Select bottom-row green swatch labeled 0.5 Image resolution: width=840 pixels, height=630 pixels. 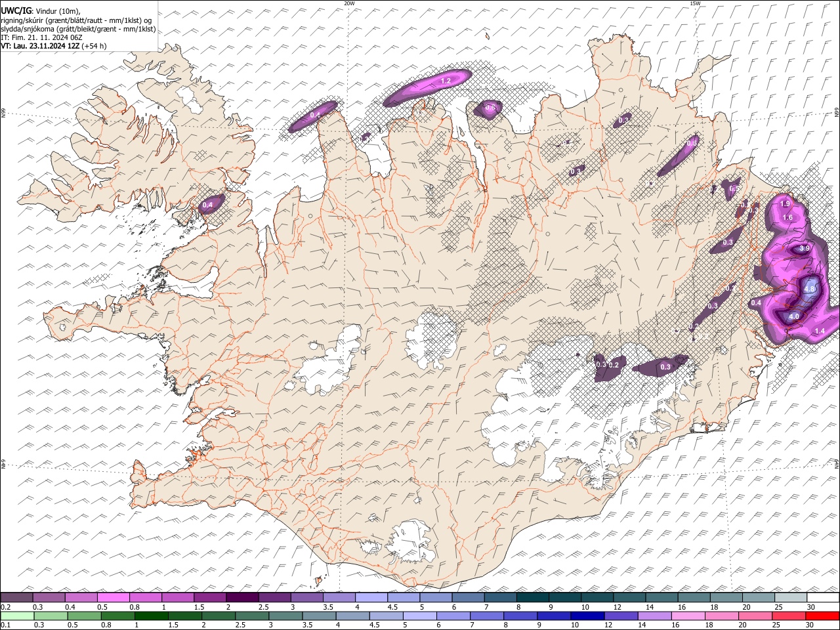pyautogui.click(x=84, y=616)
